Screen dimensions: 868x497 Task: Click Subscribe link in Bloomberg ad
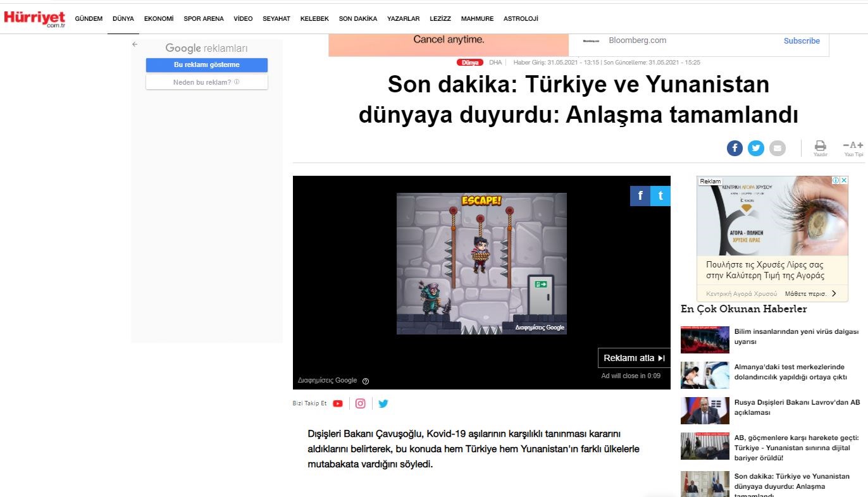[x=802, y=41]
